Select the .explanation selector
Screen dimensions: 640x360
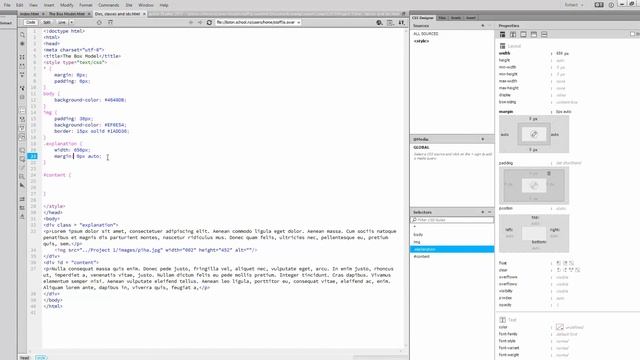coord(452,249)
